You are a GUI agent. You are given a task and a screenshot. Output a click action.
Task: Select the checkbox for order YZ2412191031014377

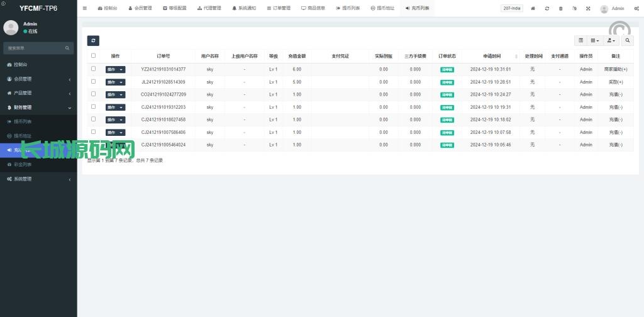click(x=94, y=69)
